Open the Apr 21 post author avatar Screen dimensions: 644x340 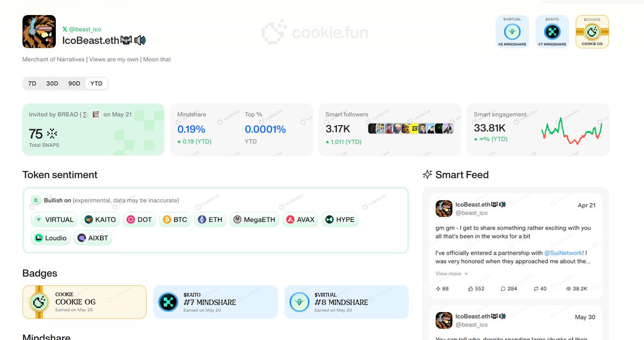(x=444, y=208)
